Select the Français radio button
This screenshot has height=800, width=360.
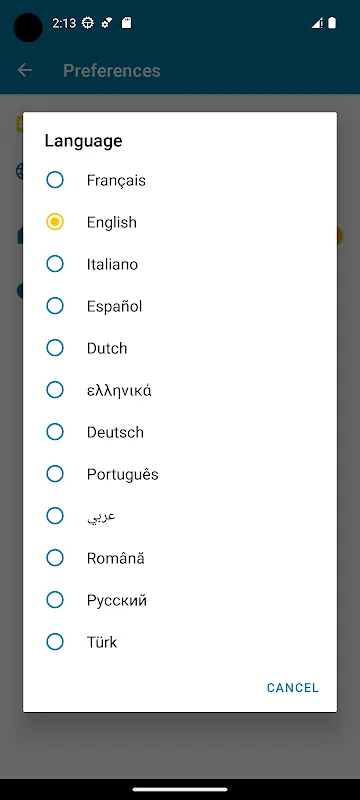point(55,180)
